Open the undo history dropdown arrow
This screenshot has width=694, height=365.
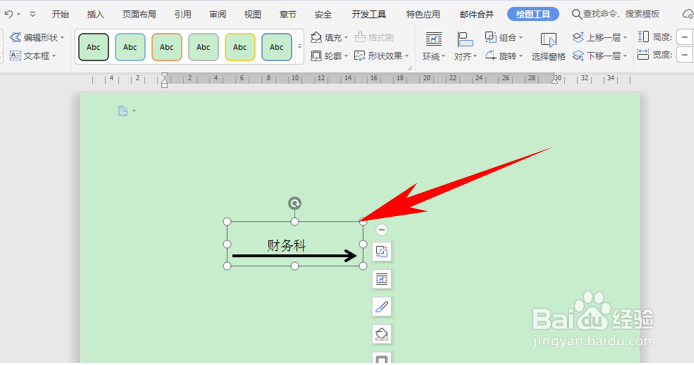tap(19, 15)
